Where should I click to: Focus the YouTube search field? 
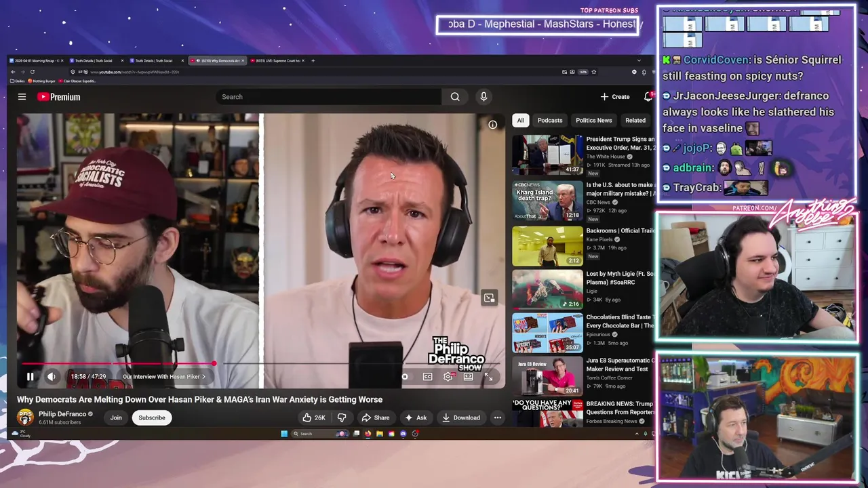(329, 97)
